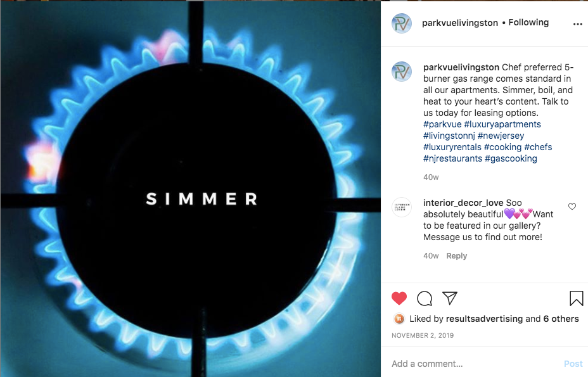Open the comment bubble icon
The image size is (588, 377).
pyautogui.click(x=425, y=298)
